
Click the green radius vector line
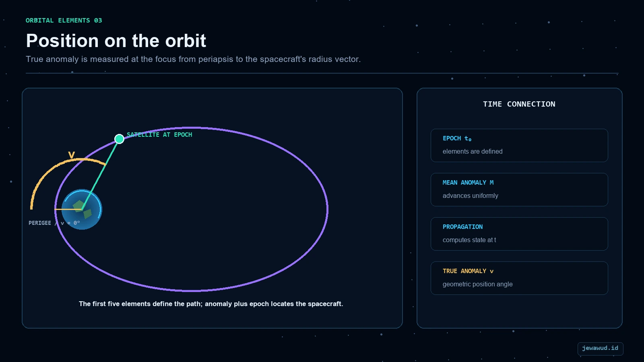pos(101,174)
